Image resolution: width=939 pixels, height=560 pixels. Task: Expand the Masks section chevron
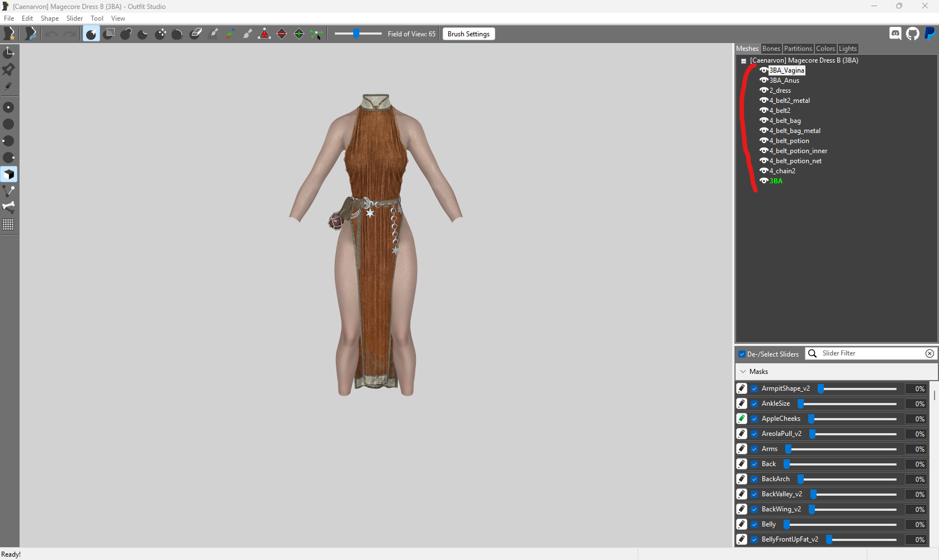click(743, 372)
